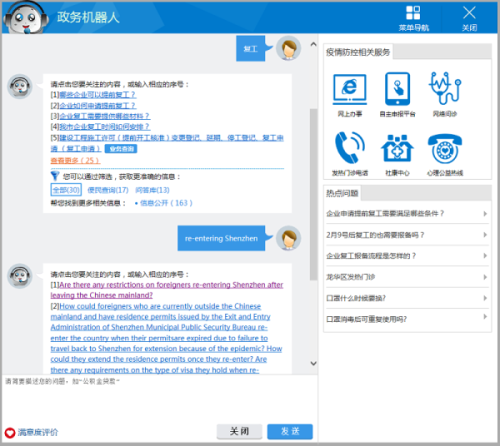Viewport: 500px width, 446px height.
Task: Open the 网络问诊 stethoscope icon
Action: point(445,88)
